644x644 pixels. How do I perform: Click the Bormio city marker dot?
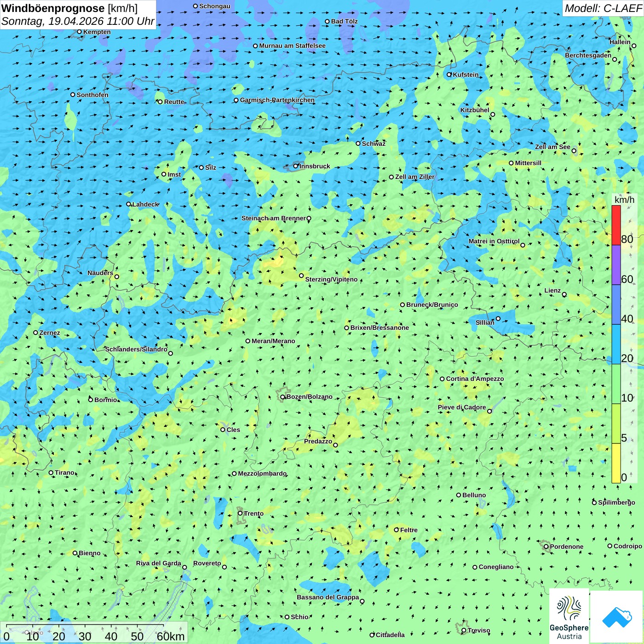tap(91, 399)
